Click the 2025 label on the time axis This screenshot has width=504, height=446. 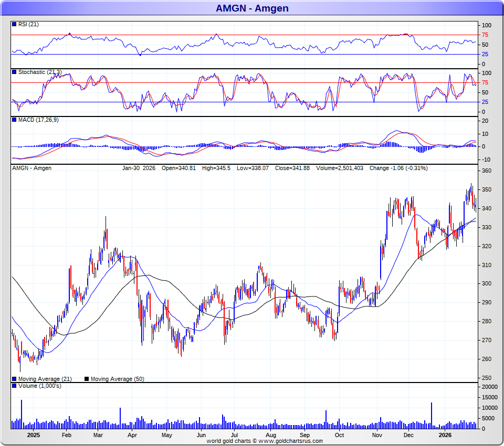tap(34, 435)
